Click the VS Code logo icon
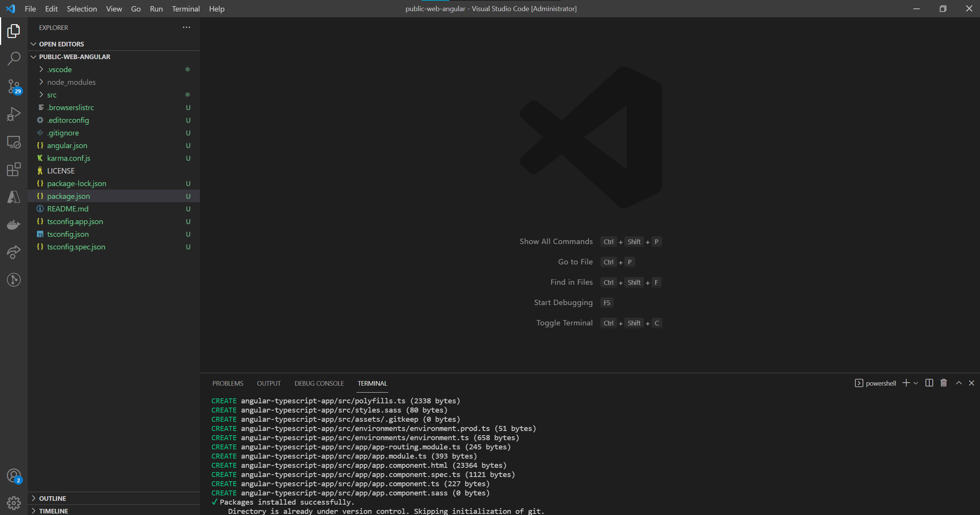Viewport: 980px width, 515px height. [x=10, y=8]
